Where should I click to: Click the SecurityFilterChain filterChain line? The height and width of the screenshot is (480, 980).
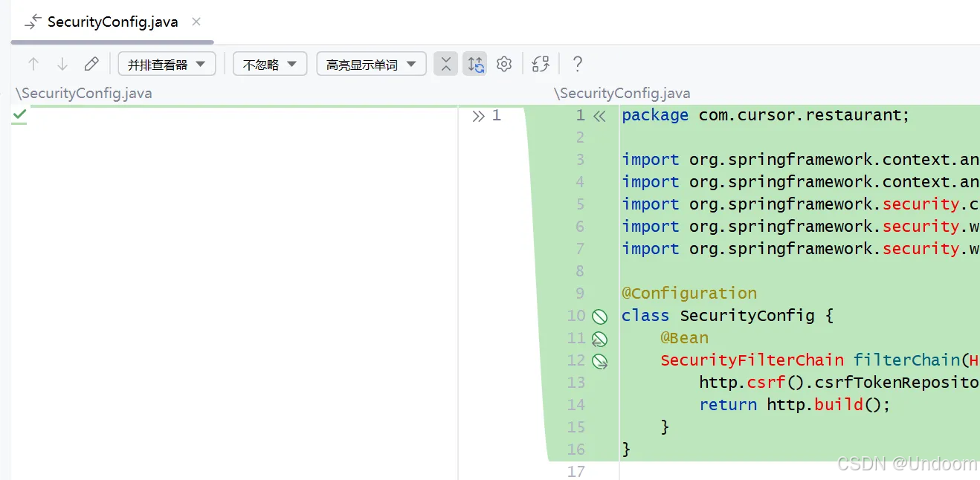click(820, 360)
